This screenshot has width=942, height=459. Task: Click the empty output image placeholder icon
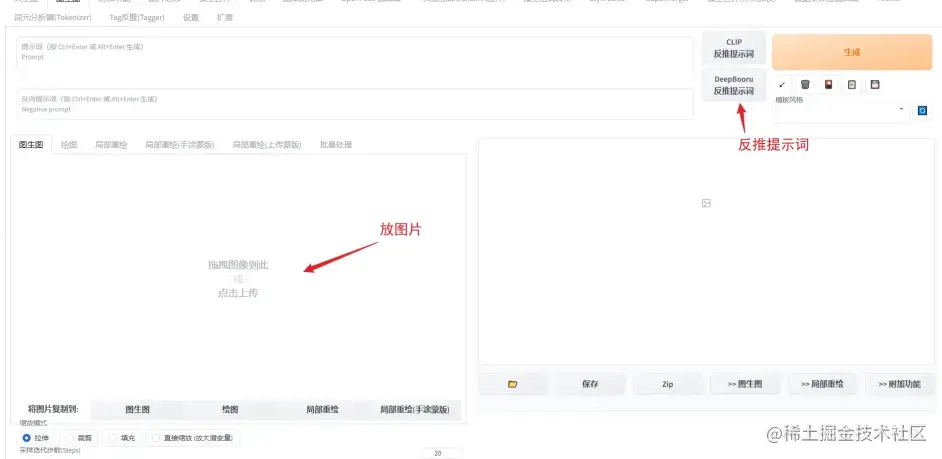(x=706, y=204)
